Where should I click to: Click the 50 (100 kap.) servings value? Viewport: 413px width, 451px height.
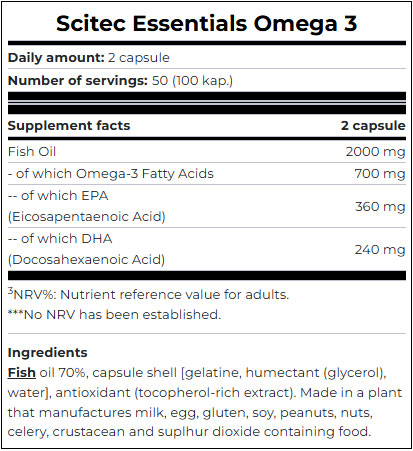[x=192, y=81]
